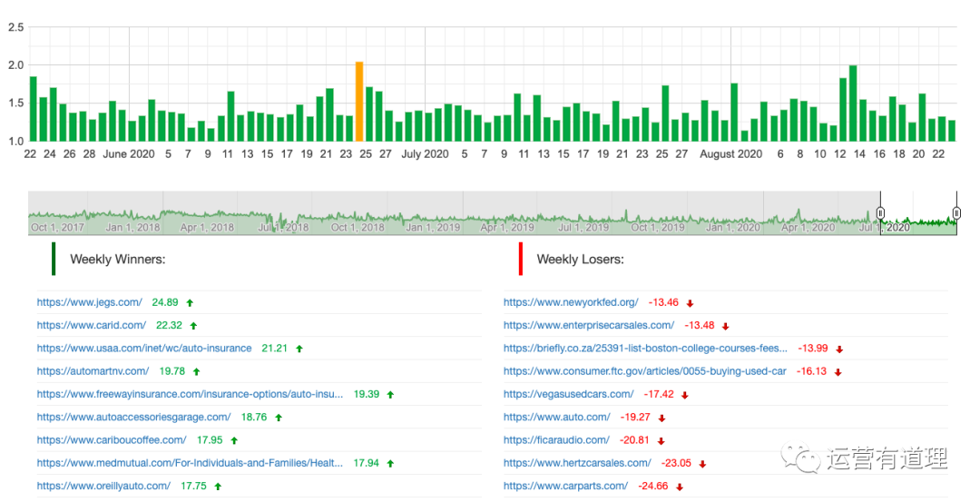
Task: Open the consumer.ftc.gov buying-used-car link
Action: tap(644, 371)
